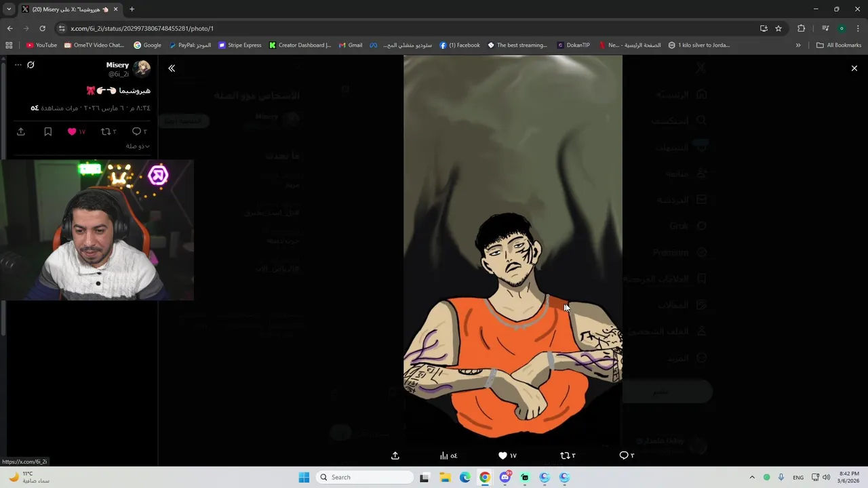Install app icon in the address bar
The width and height of the screenshot is (868, 488).
(764, 28)
